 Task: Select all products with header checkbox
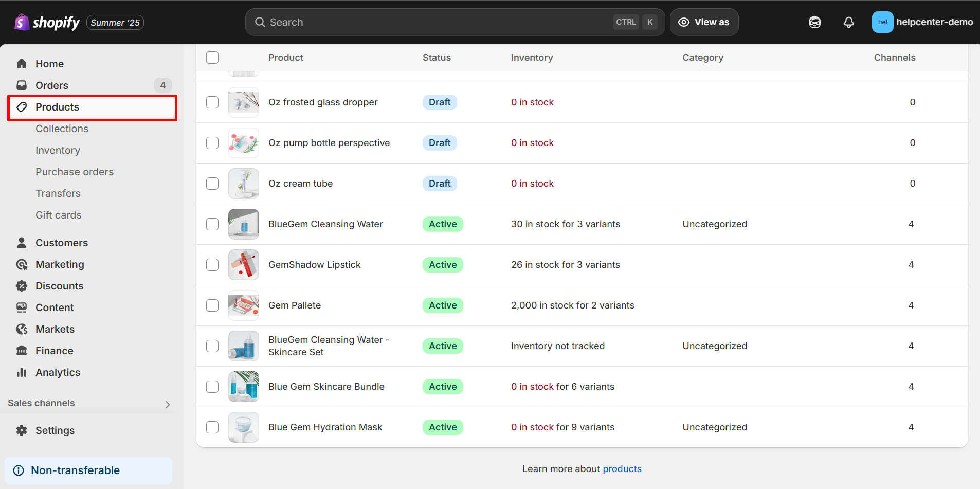212,58
